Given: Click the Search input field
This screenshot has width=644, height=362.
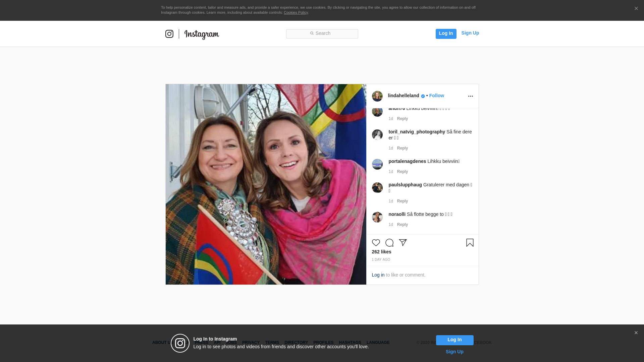Looking at the screenshot, I should coord(322,34).
